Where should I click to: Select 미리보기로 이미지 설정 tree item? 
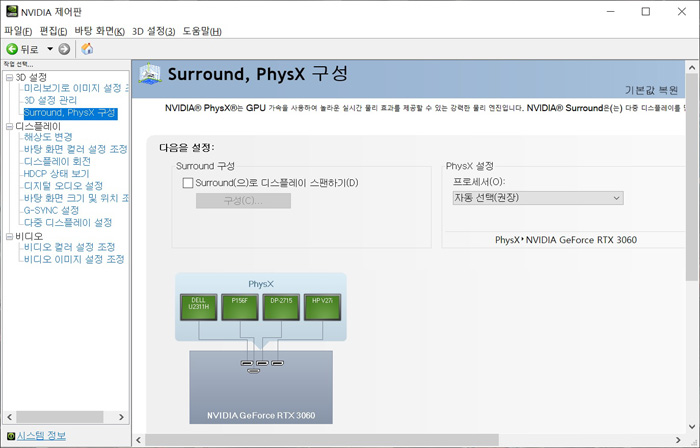tap(76, 88)
